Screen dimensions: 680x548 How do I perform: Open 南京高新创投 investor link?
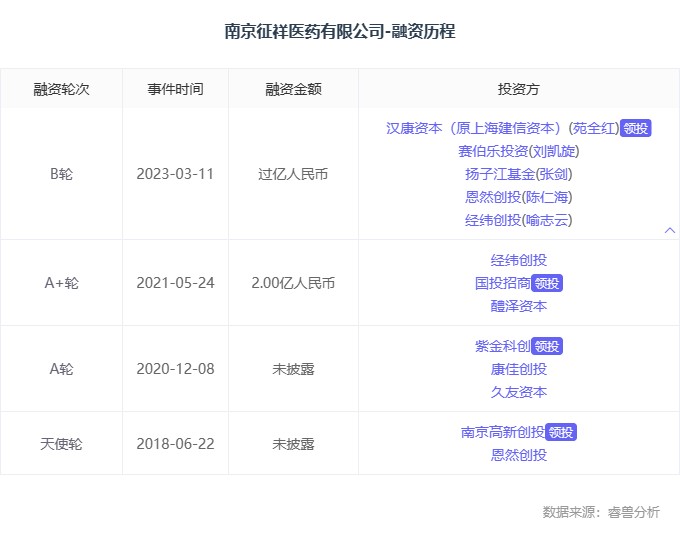[x=503, y=432]
